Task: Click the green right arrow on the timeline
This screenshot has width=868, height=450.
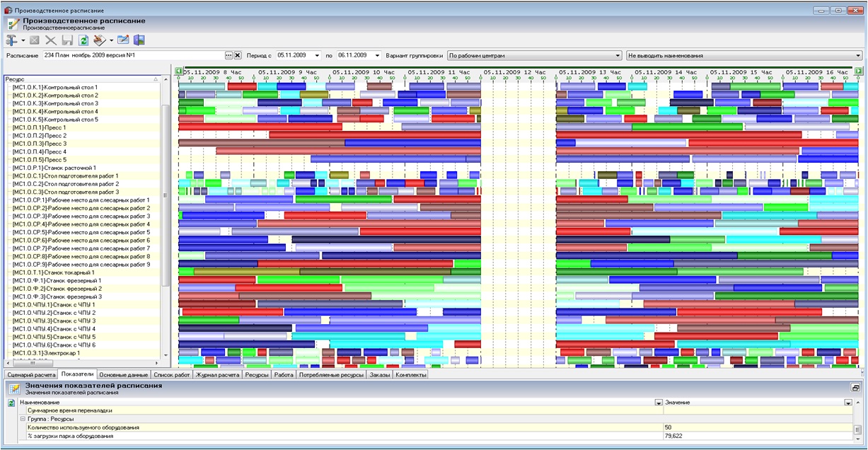Action: (x=858, y=71)
